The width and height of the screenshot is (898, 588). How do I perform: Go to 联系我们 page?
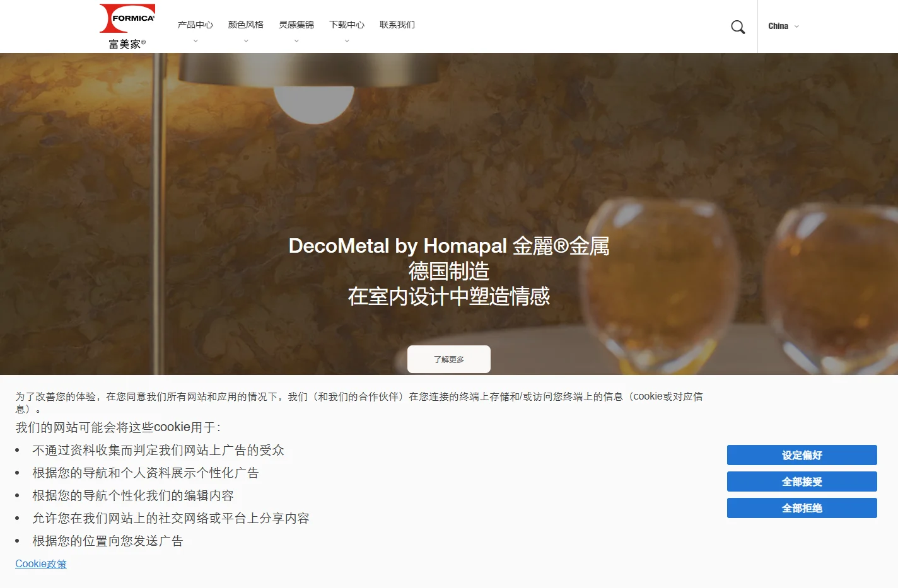pos(397,25)
